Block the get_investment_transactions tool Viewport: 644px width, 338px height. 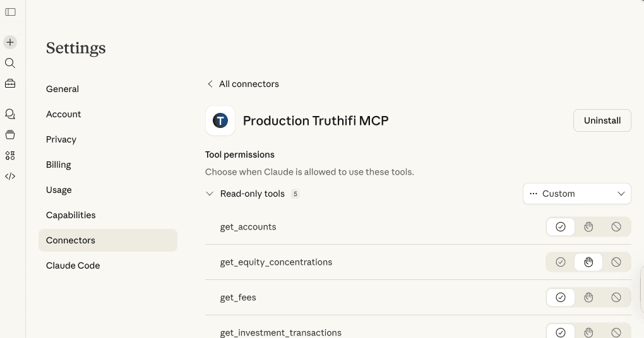[x=616, y=332]
